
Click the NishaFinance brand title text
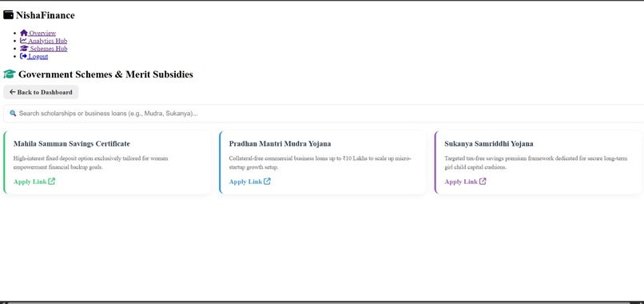point(46,15)
